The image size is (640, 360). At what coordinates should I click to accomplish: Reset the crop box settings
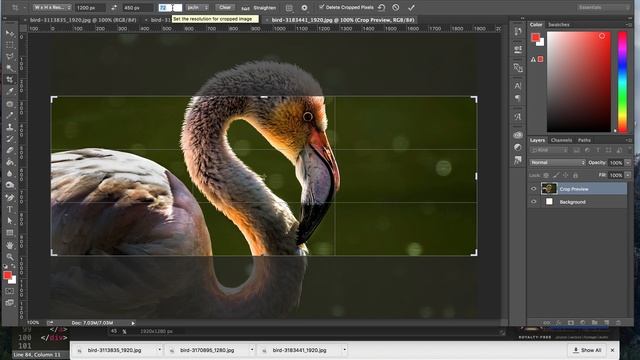[381, 7]
